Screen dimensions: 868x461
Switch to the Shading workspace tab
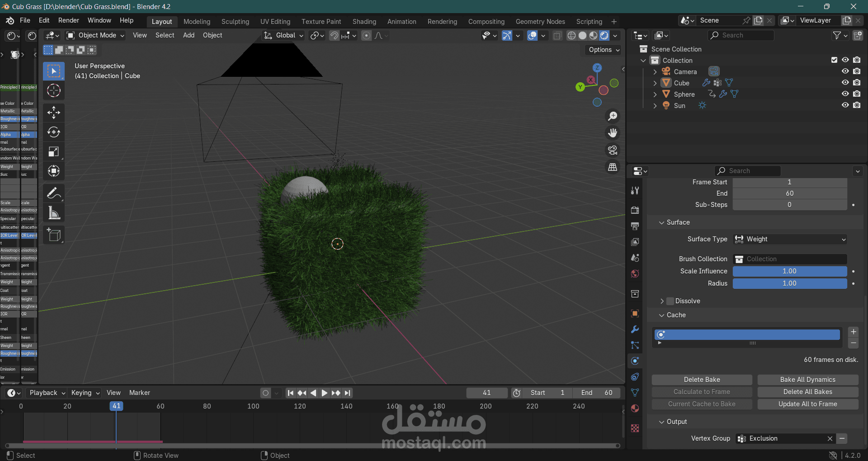click(x=364, y=22)
